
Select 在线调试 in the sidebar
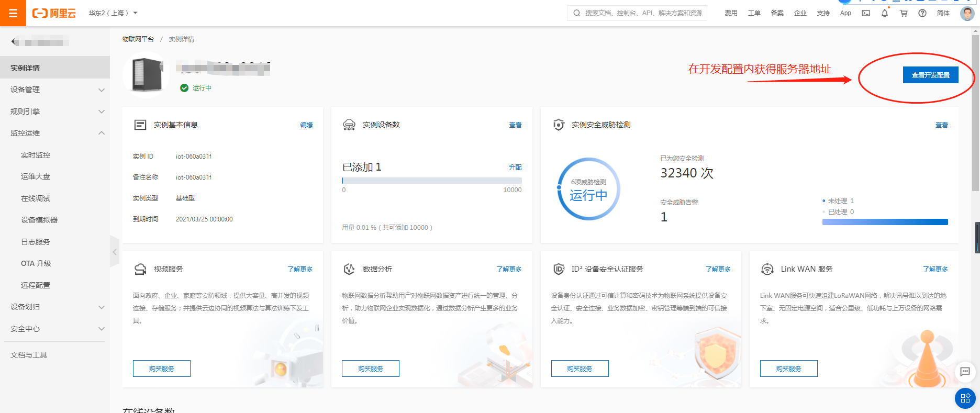[36, 198]
